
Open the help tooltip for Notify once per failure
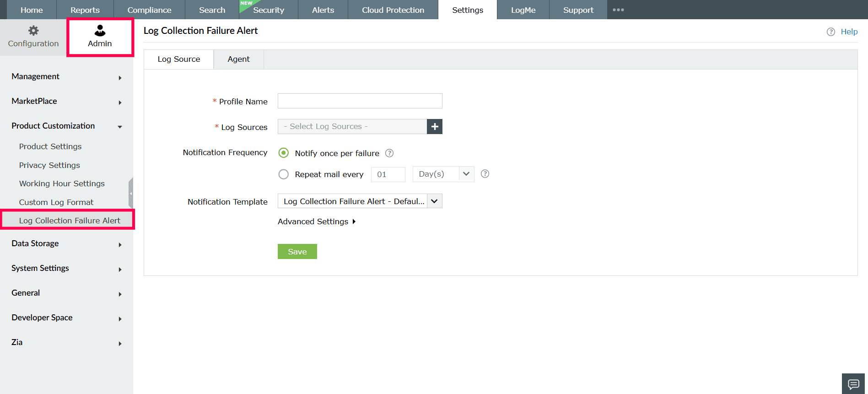point(389,153)
